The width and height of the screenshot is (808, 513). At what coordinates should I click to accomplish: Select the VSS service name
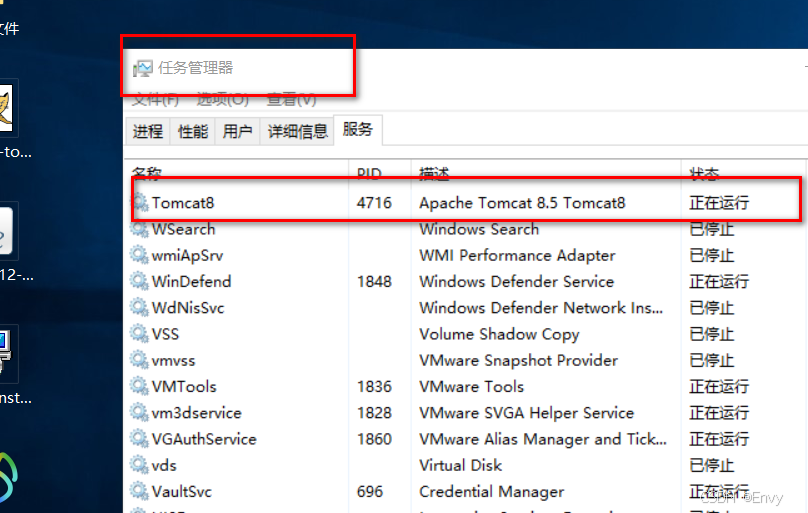(x=165, y=334)
